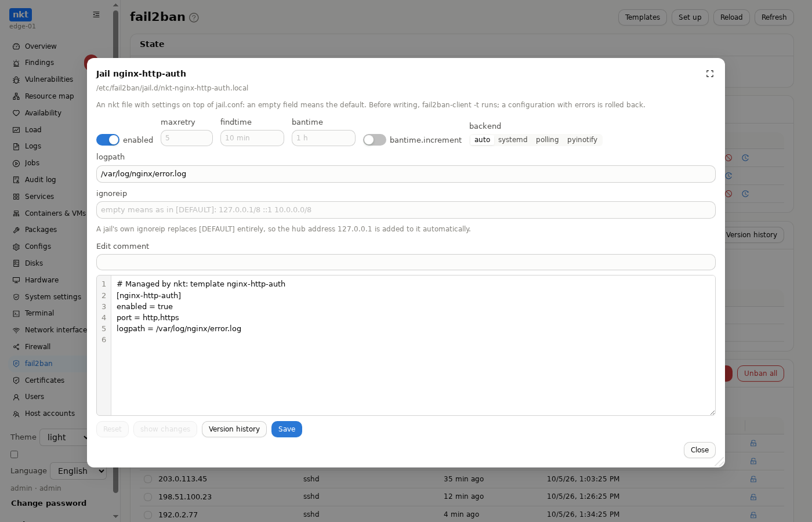Open Audit log in the sidebar
The image size is (812, 522).
41,180
